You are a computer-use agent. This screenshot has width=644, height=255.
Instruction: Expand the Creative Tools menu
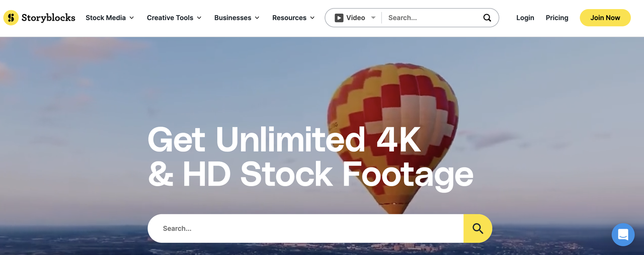click(x=174, y=18)
